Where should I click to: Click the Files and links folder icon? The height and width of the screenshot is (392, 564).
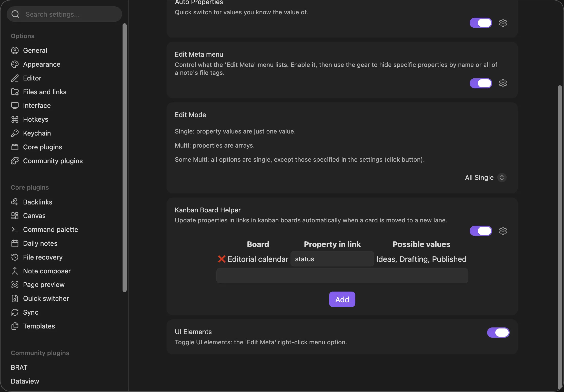pyautogui.click(x=15, y=92)
